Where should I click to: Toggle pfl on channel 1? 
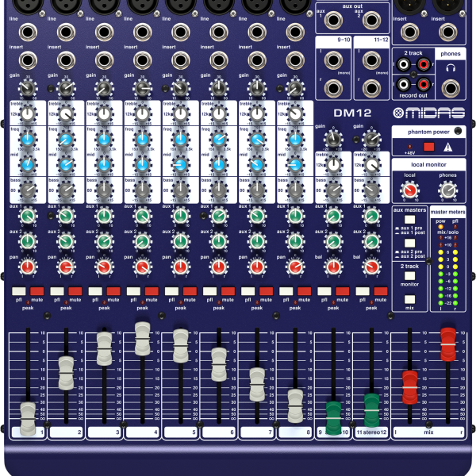(x=19, y=291)
